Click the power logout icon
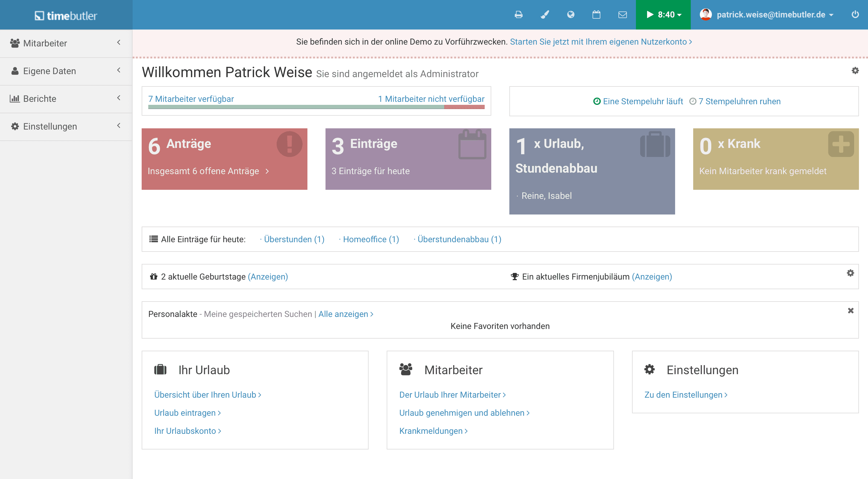The width and height of the screenshot is (868, 479). (x=855, y=14)
